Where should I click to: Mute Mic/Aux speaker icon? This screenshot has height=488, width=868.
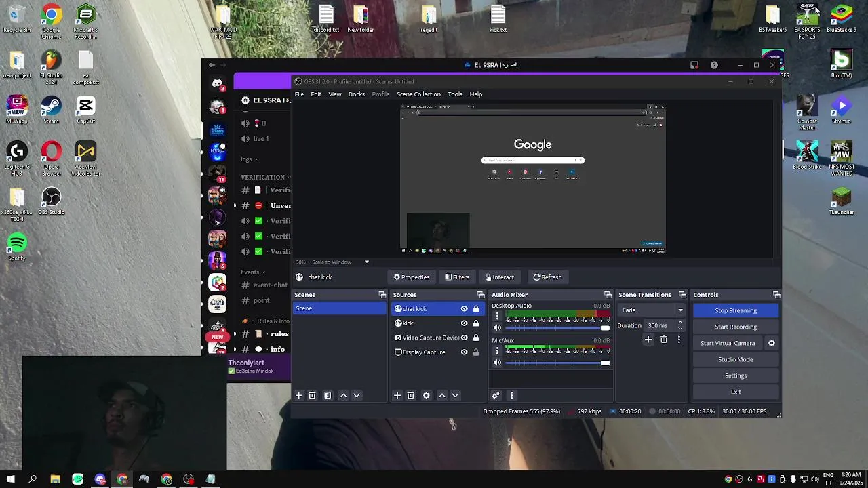497,363
